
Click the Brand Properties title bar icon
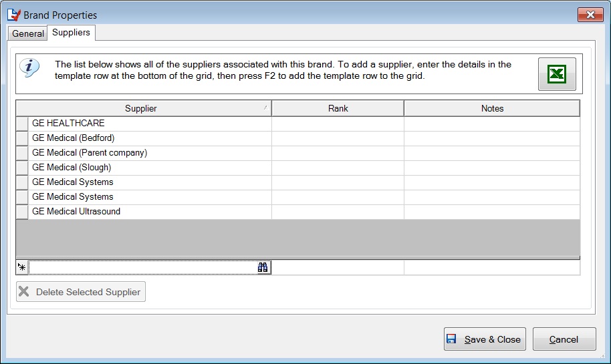(x=13, y=15)
